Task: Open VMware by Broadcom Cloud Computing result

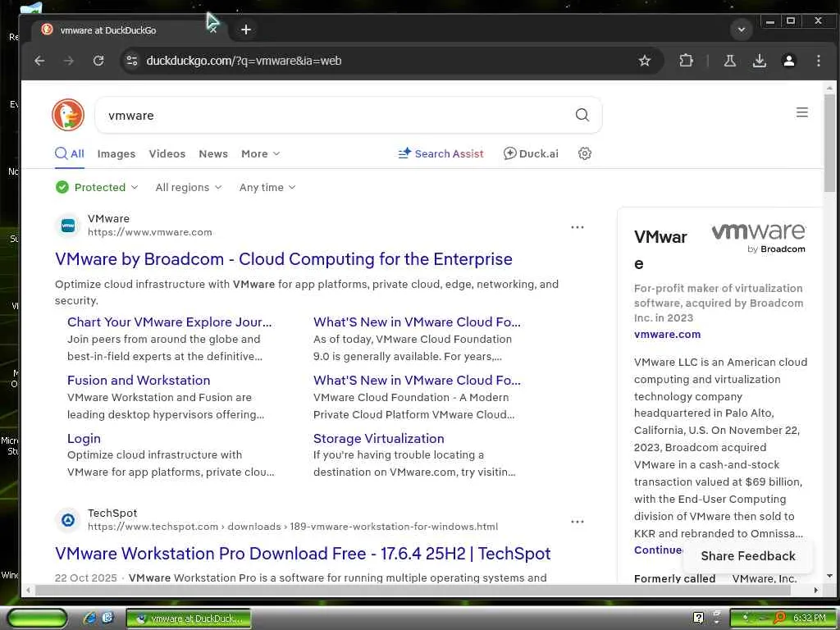Action: click(283, 259)
